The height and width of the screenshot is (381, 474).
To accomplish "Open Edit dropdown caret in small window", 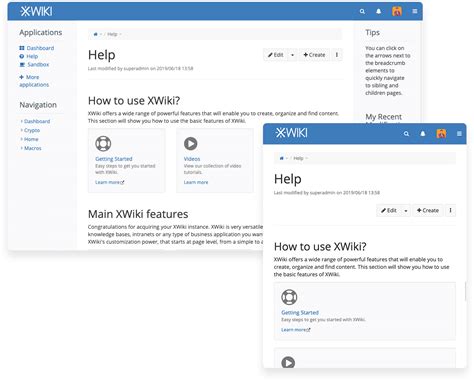I will point(406,210).
